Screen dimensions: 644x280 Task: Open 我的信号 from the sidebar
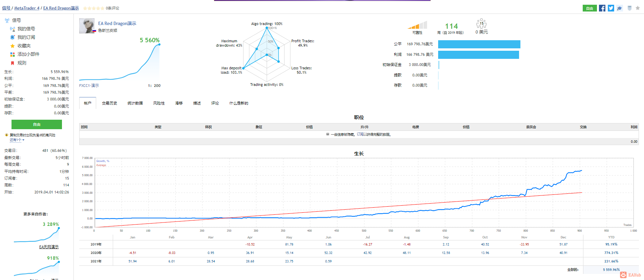click(26, 29)
